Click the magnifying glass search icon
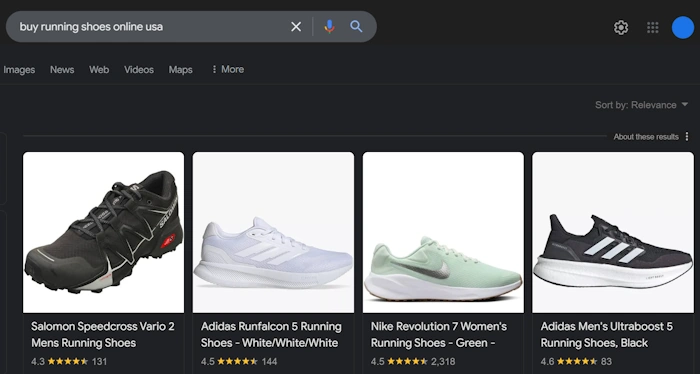This screenshot has height=374, width=700. pos(356,27)
